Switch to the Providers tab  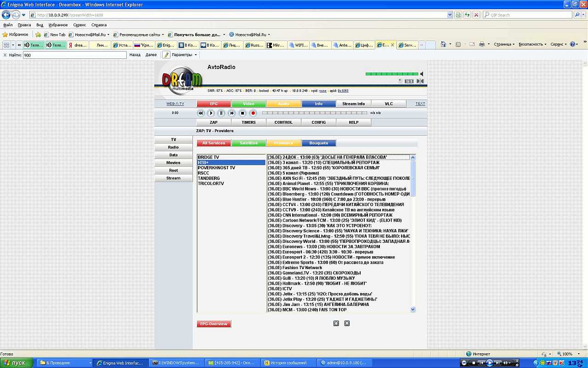coord(283,143)
